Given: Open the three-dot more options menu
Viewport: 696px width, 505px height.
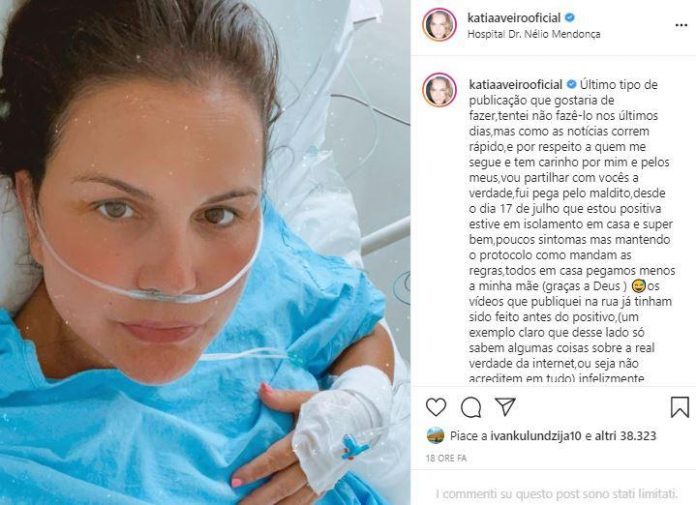Looking at the screenshot, I should (x=681, y=25).
